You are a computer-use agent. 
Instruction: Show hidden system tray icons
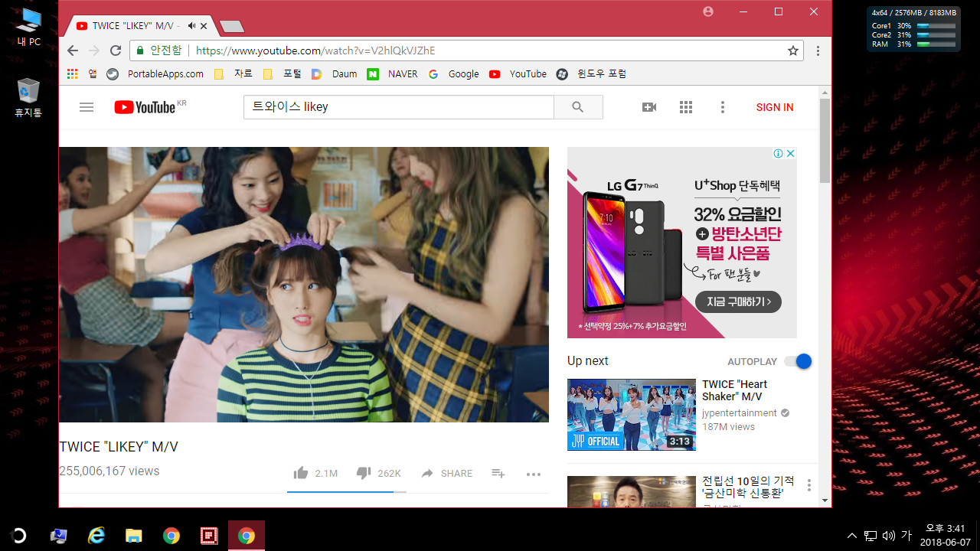tap(851, 536)
